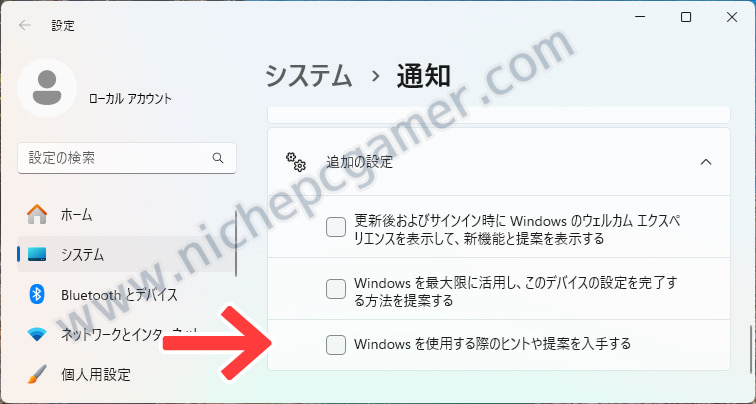Click the user profile avatar
The height and width of the screenshot is (404, 756).
coord(47,88)
